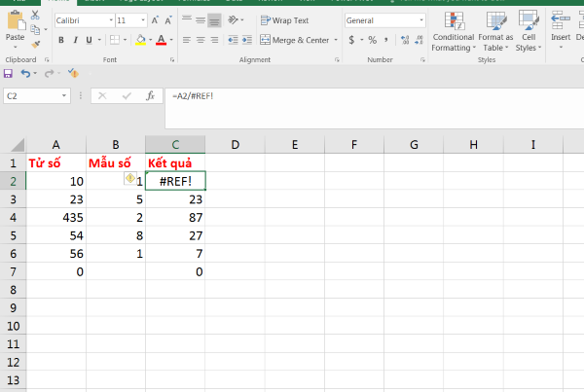Open the error warning indicator beside cell C2

point(128,179)
